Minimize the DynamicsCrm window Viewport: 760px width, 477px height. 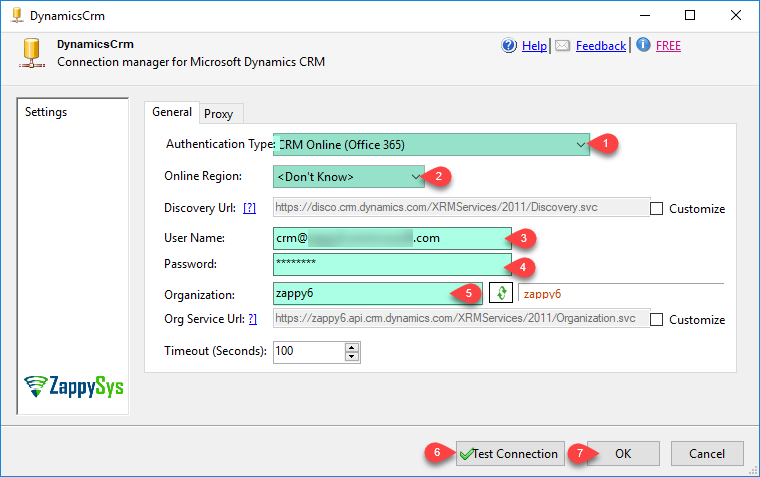coord(645,16)
